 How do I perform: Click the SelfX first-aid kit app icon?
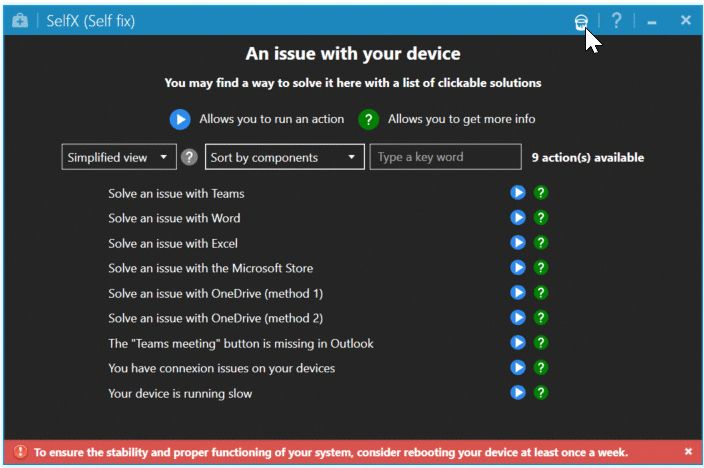pyautogui.click(x=20, y=21)
